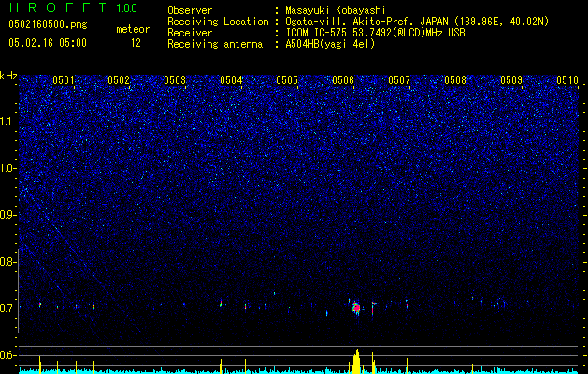Click the 0508 time marker
The image size is (588, 374).
pyautogui.click(x=455, y=80)
